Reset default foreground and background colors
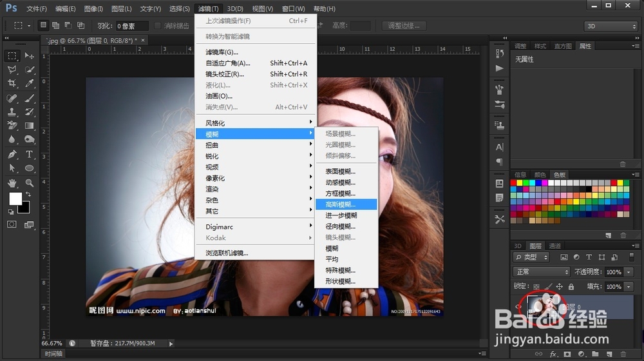The height and width of the screenshot is (361, 644). [x=11, y=211]
